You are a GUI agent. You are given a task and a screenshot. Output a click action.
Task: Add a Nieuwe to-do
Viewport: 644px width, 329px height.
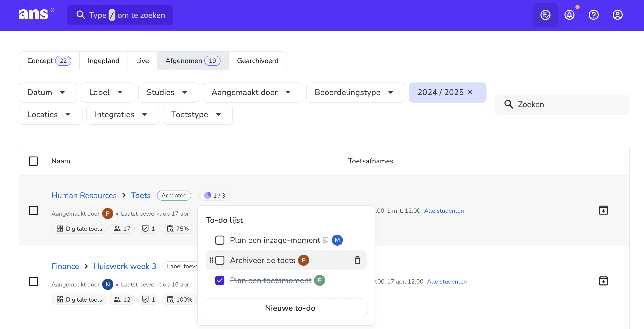click(286, 308)
